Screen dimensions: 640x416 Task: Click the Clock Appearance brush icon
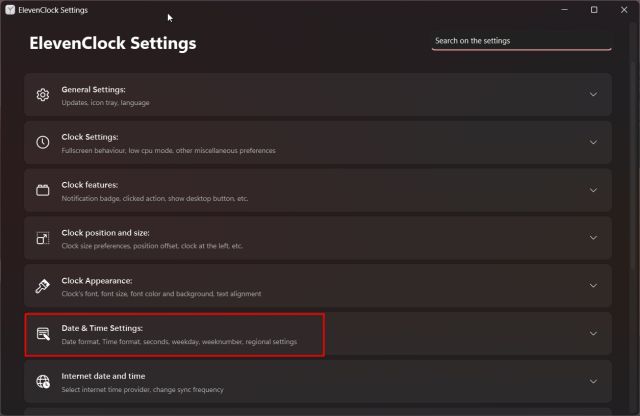pyautogui.click(x=43, y=286)
